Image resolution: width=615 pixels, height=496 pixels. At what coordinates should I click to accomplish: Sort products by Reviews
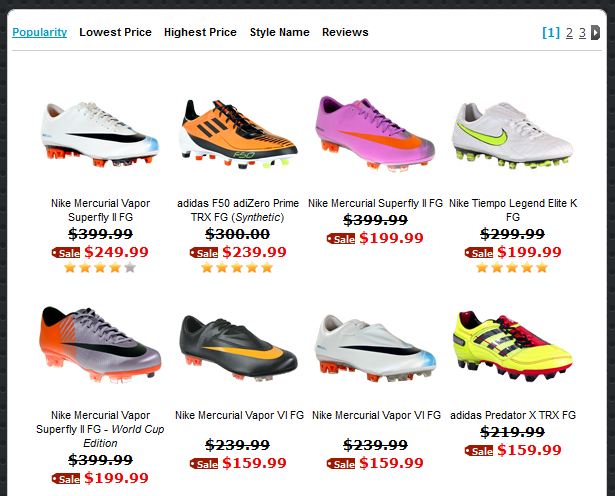click(345, 32)
